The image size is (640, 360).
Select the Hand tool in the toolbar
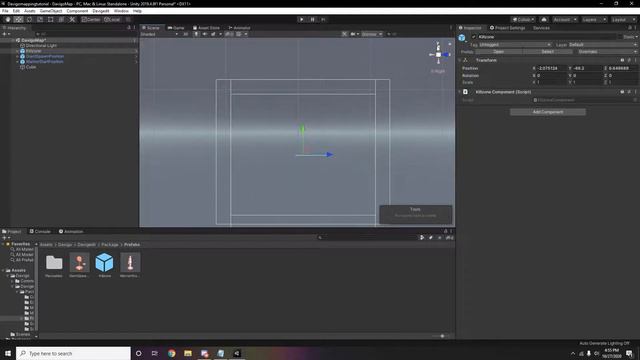(x=8, y=19)
